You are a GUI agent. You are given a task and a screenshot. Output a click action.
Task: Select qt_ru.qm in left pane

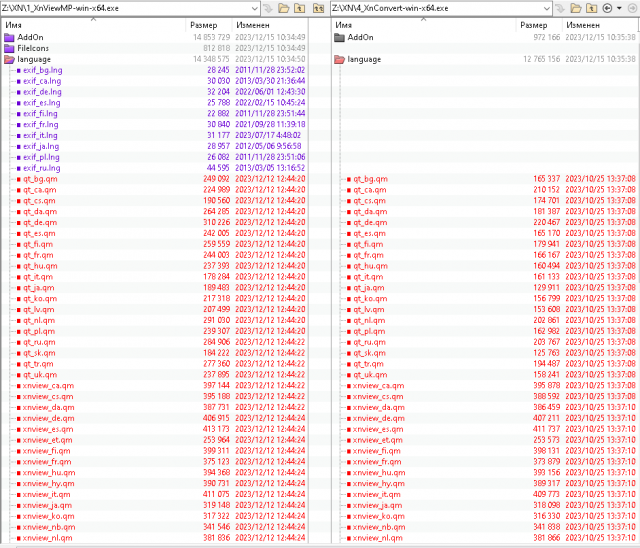point(39,342)
